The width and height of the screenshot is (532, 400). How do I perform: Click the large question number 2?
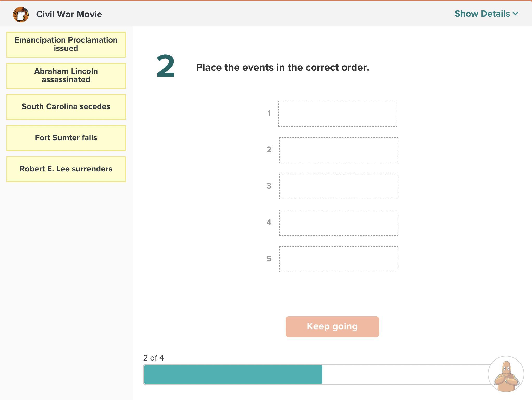tap(166, 66)
